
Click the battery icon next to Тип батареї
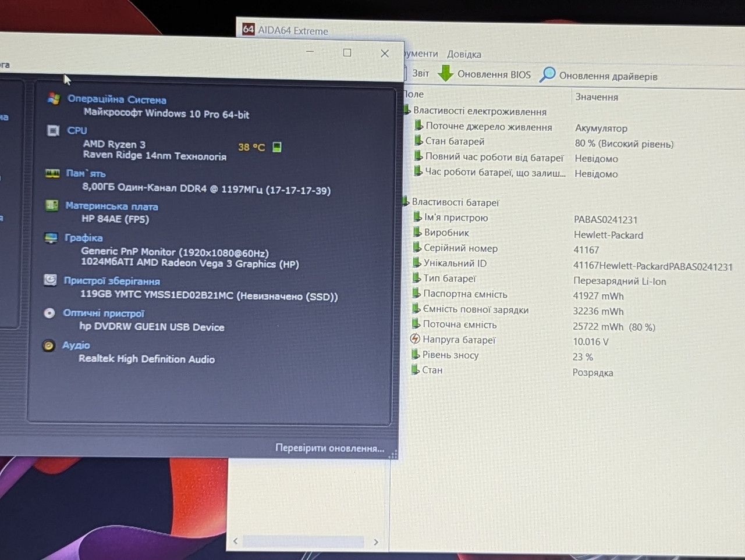[417, 277]
